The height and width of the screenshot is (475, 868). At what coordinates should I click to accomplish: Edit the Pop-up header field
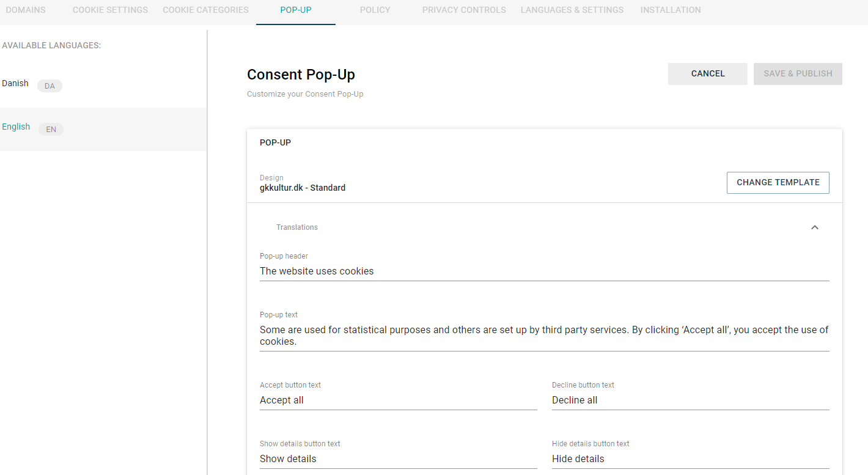click(x=545, y=271)
